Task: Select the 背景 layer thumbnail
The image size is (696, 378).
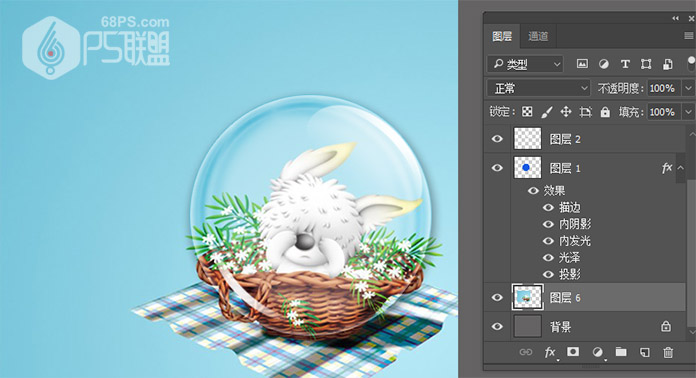Action: (528, 326)
